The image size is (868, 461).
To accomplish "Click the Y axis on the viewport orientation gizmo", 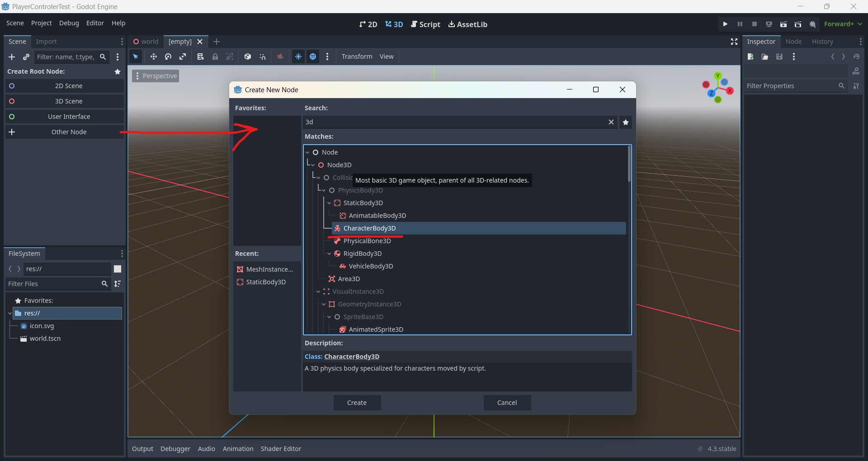I will (718, 76).
